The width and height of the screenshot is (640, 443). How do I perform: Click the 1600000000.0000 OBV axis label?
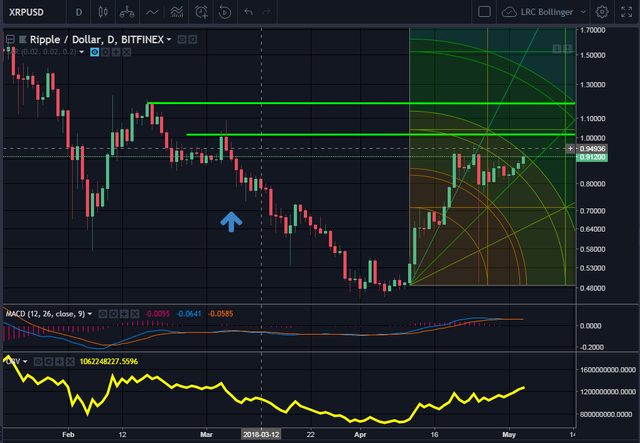coord(608,370)
